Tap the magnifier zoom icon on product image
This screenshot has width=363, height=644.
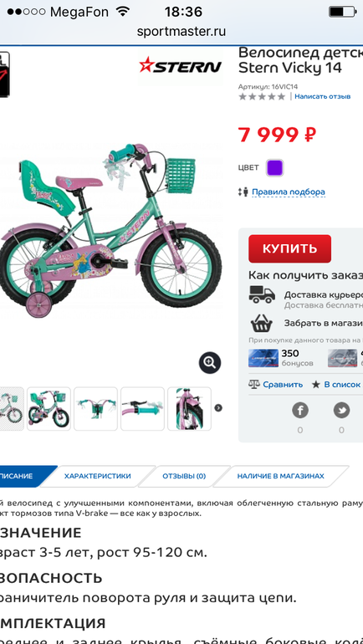coord(210,363)
